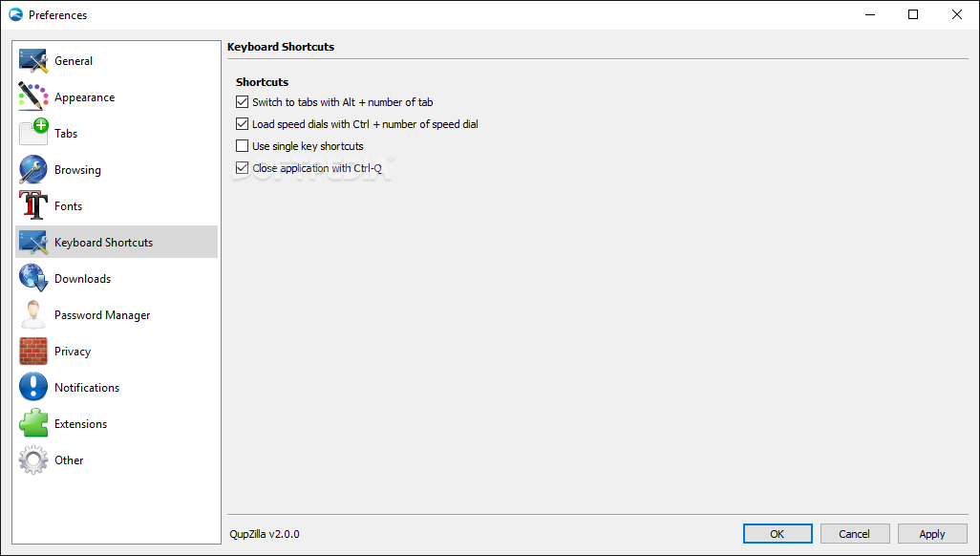The image size is (980, 556).
Task: Open the Privacy brick wall icon
Action: (33, 351)
